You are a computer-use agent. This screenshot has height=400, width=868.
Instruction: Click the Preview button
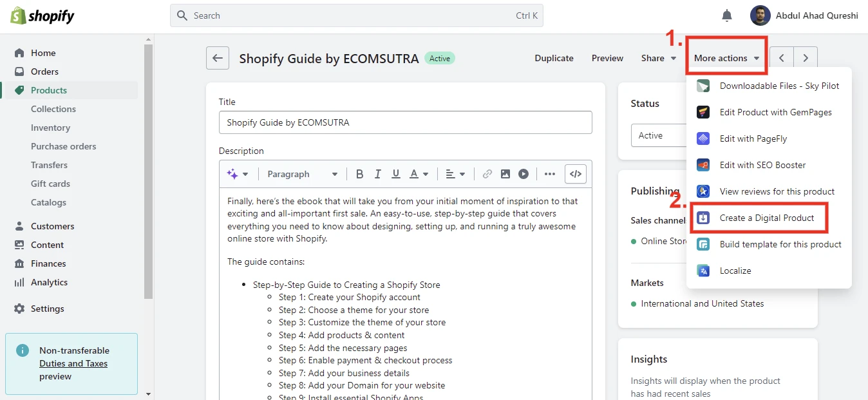coord(607,58)
